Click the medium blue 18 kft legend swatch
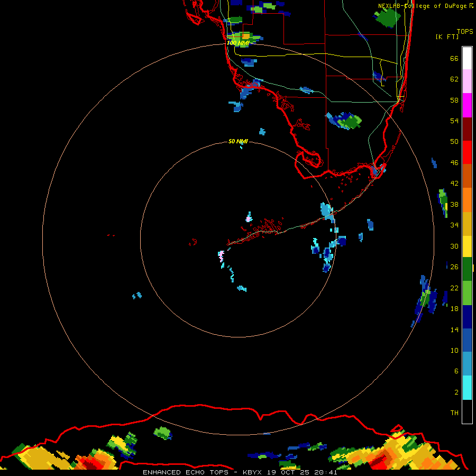 tap(467, 340)
